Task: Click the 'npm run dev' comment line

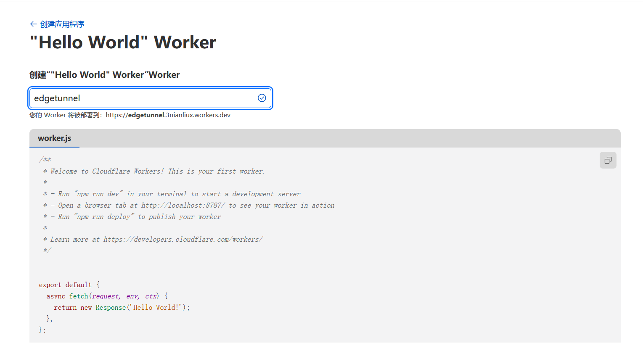Action: coord(172,194)
